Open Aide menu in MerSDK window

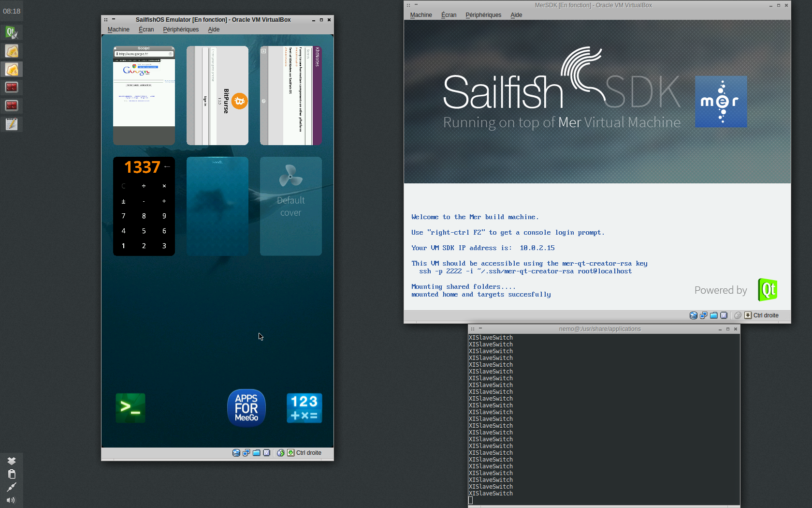pyautogui.click(x=516, y=15)
